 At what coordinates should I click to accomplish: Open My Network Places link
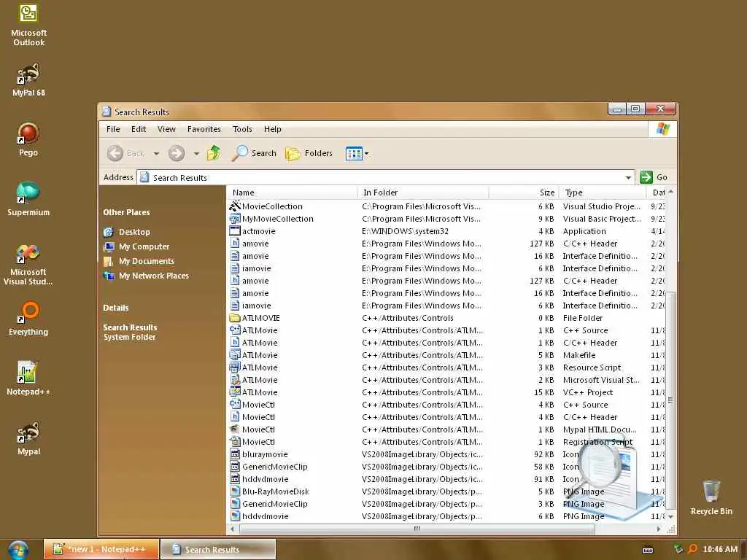pyautogui.click(x=146, y=276)
